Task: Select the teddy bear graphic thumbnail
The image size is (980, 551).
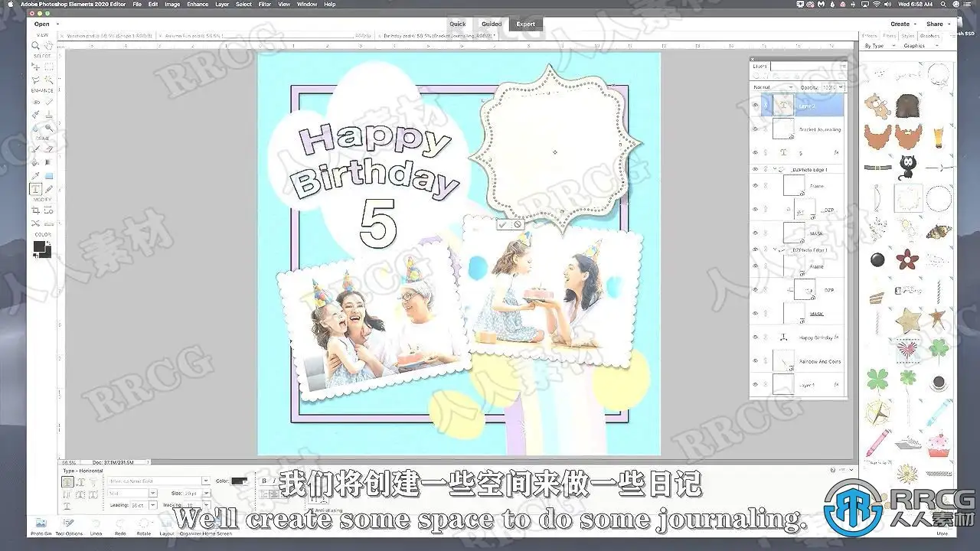Action: 878,106
